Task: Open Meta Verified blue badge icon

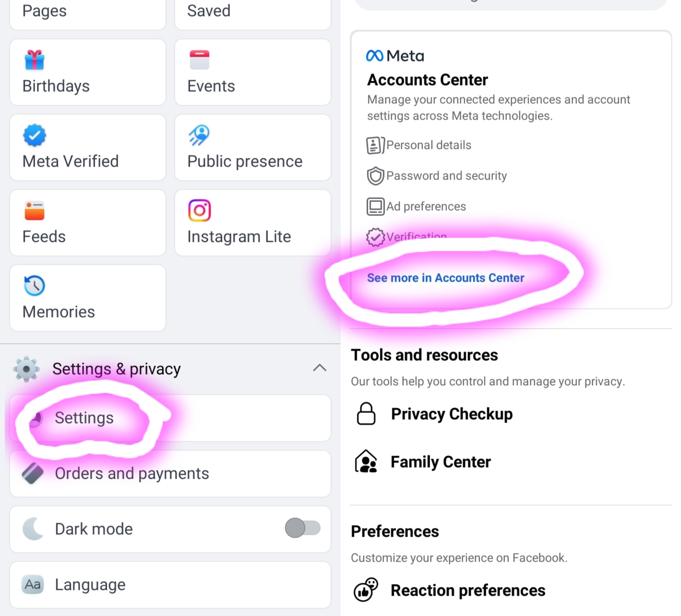Action: pos(34,135)
